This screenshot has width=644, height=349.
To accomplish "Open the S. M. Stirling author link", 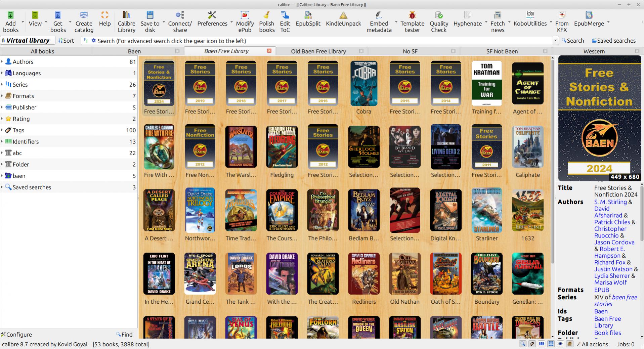I will 610,202.
